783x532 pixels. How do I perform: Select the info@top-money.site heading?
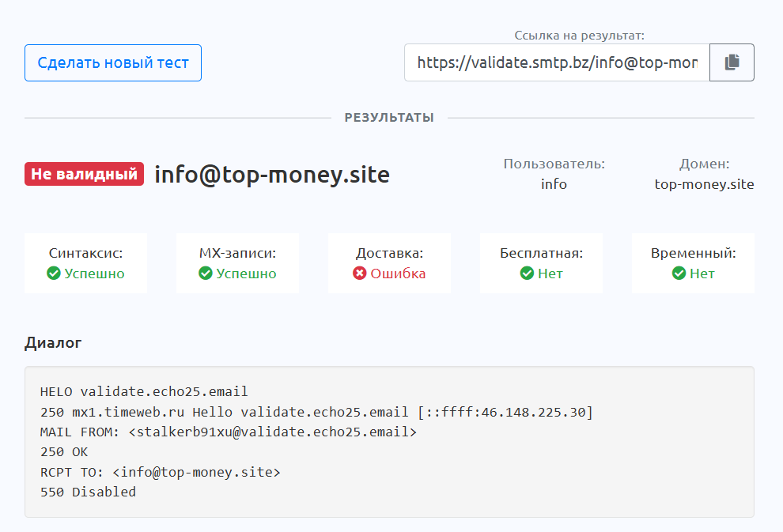272,174
